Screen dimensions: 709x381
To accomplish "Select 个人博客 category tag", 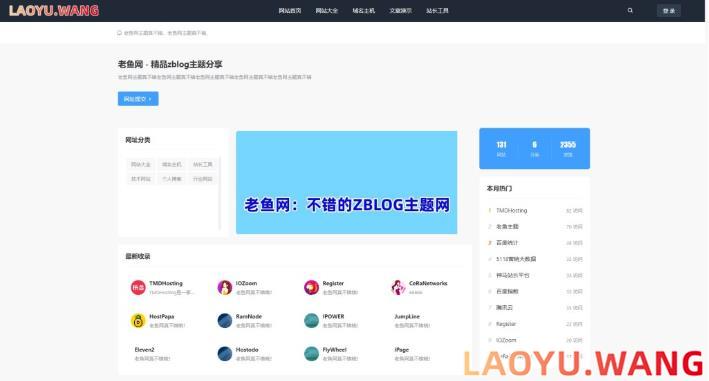I will (172, 179).
